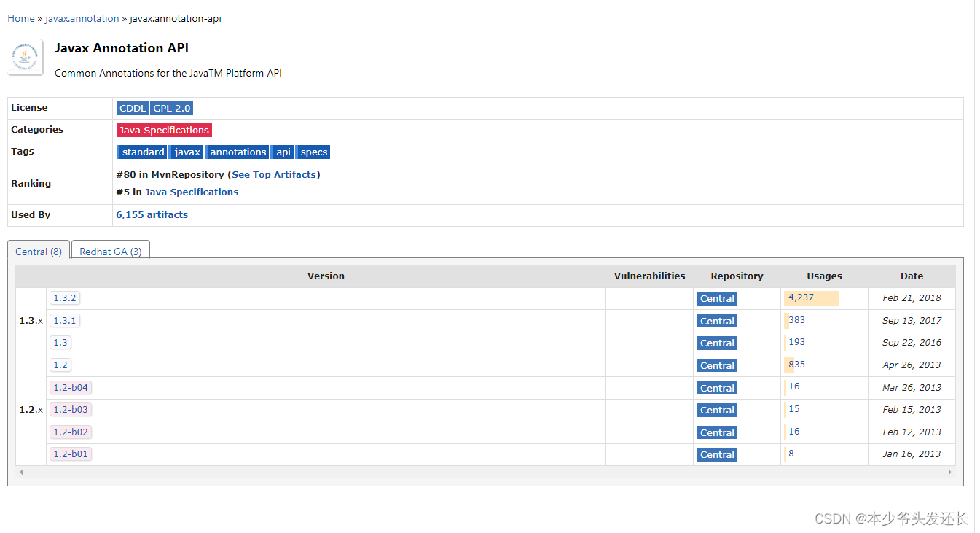Open 16 usages of version 1.2-b02
This screenshot has height=533, width=980.
point(793,431)
